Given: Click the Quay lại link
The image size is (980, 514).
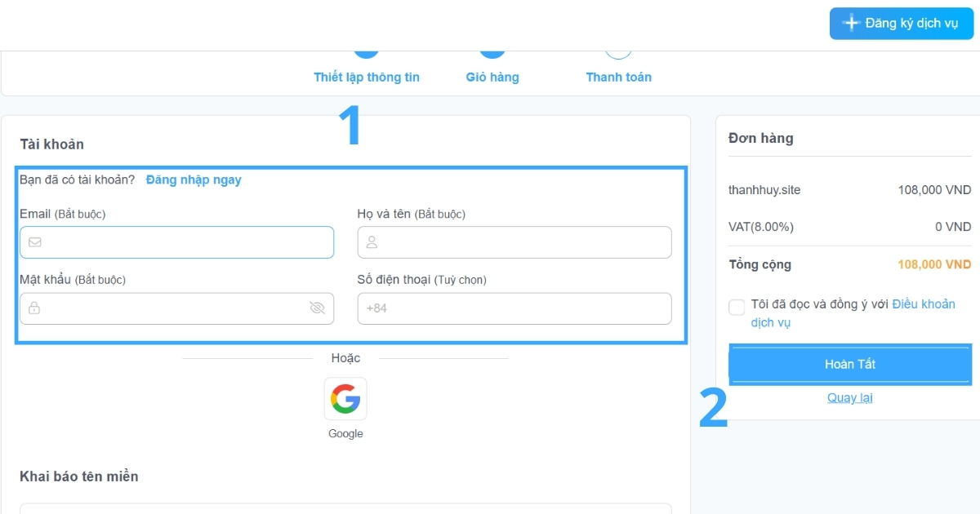Looking at the screenshot, I should click(x=850, y=397).
